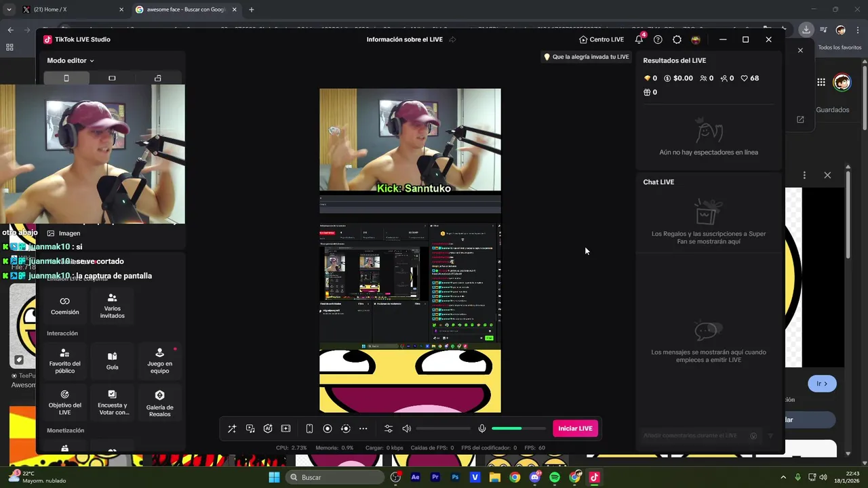This screenshot has height=488, width=868.
Task: Open Varios invitados
Action: 112,306
